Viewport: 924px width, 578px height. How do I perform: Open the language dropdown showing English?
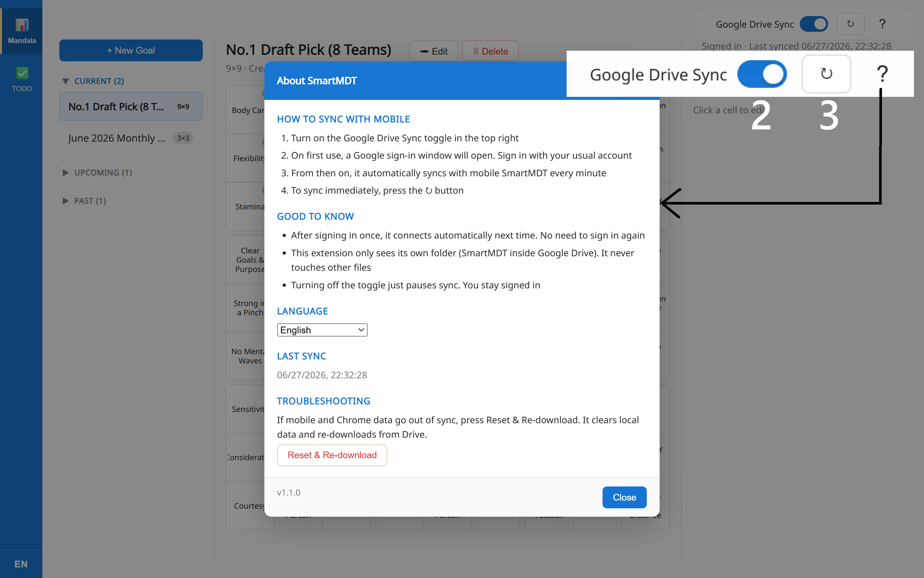(x=322, y=330)
